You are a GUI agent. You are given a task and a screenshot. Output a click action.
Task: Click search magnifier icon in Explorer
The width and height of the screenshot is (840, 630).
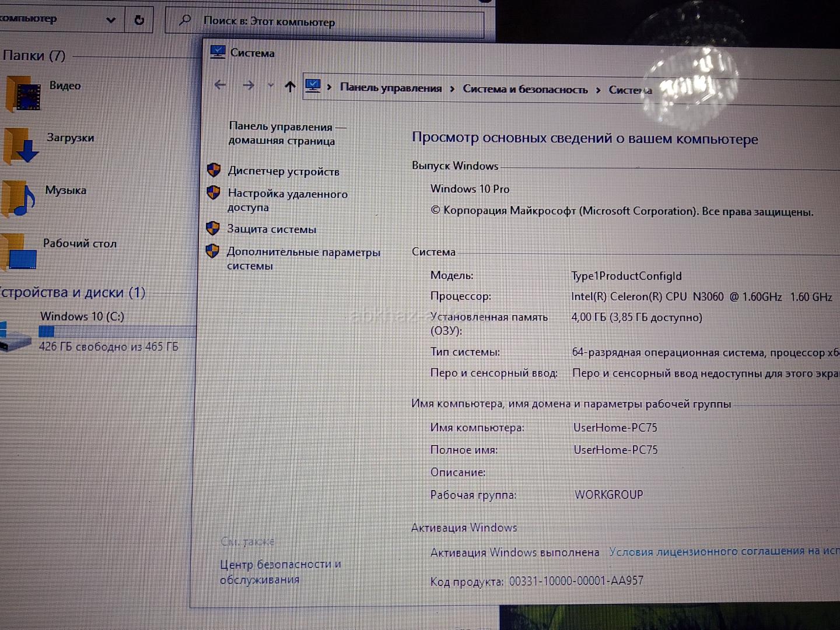tap(185, 20)
